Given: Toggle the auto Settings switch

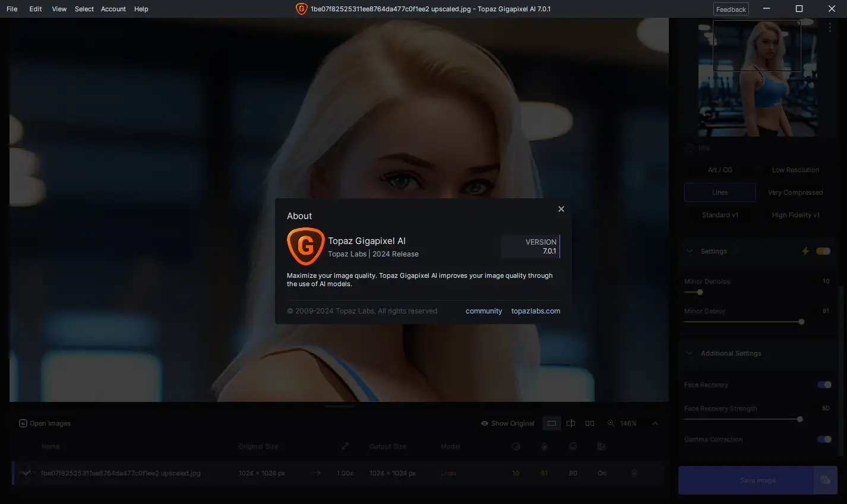Looking at the screenshot, I should [x=823, y=251].
